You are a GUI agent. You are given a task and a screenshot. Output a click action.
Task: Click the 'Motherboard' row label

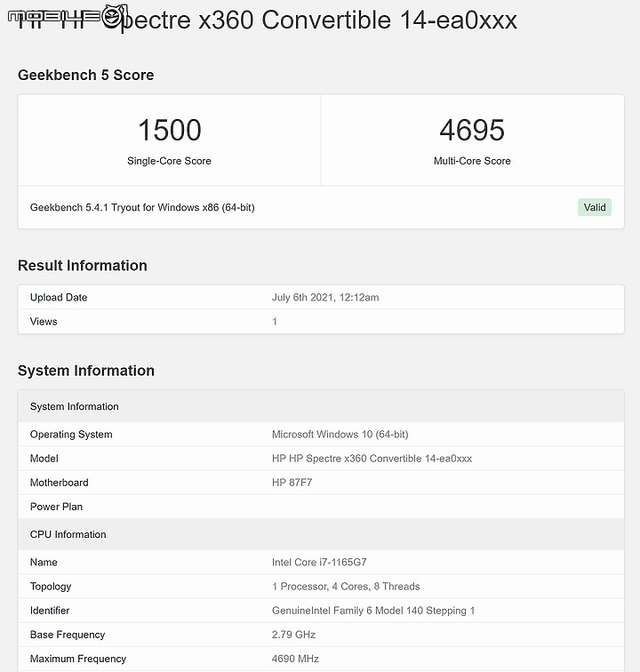point(60,483)
